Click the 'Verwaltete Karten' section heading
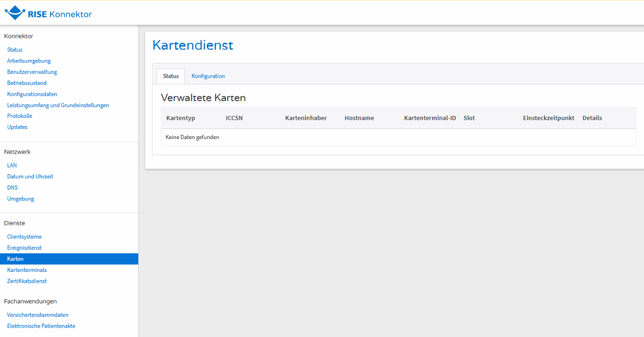 click(203, 98)
